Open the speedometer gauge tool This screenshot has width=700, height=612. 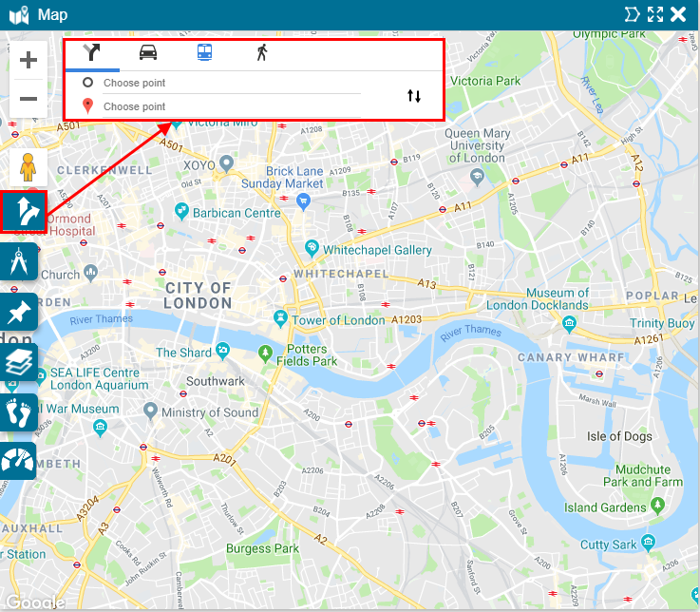click(18, 461)
